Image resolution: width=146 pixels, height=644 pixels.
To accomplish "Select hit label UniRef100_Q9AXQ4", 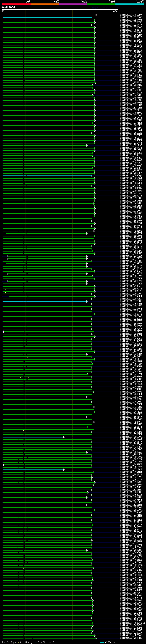I will pyautogui.click(x=131, y=20).
